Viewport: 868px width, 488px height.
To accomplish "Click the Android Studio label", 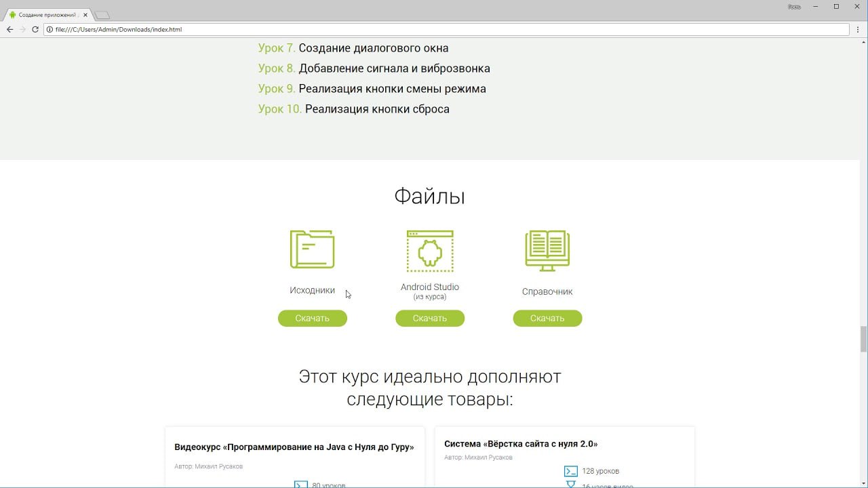I will [430, 287].
